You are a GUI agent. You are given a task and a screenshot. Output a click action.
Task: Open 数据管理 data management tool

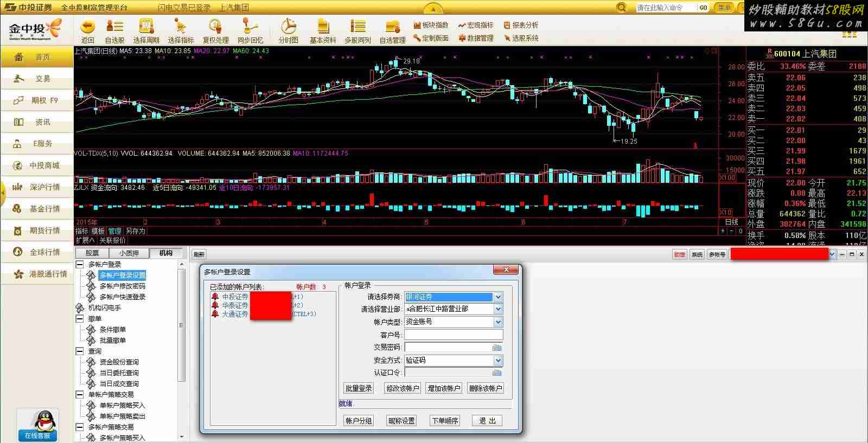click(476, 38)
